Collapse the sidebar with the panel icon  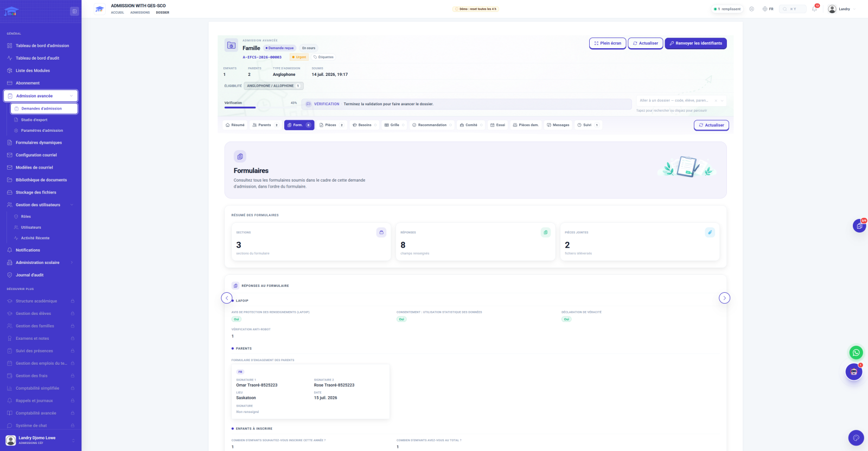[74, 11]
